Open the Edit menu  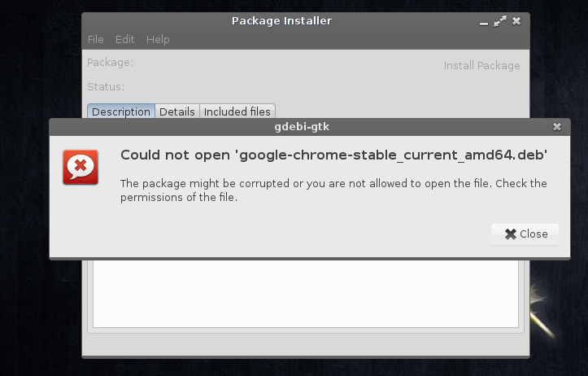(124, 39)
